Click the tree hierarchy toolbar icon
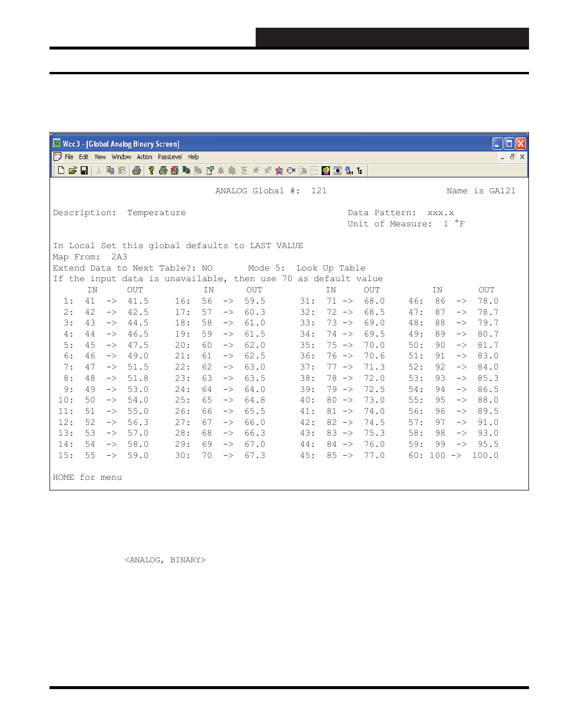562x728 pixels. [360, 170]
